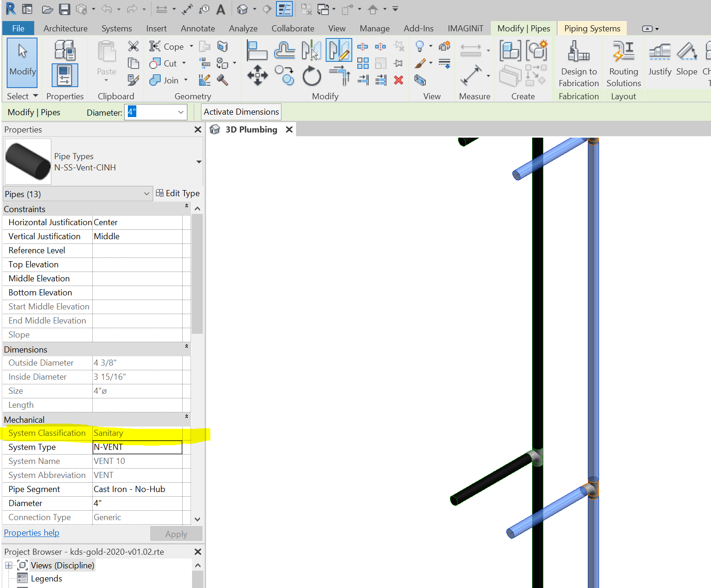Click the Apply button in Properties palette
This screenshot has width=711, height=588.
click(x=176, y=534)
